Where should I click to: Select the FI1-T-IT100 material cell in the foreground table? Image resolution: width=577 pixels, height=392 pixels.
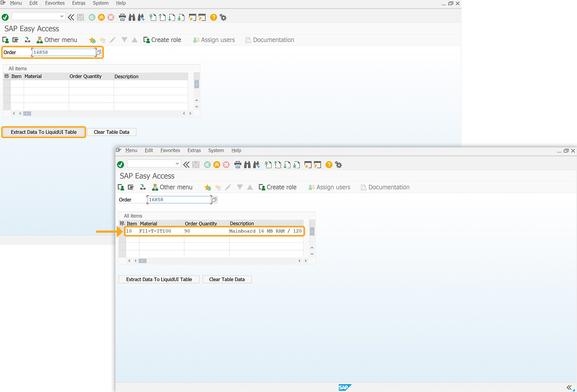[x=162, y=231]
